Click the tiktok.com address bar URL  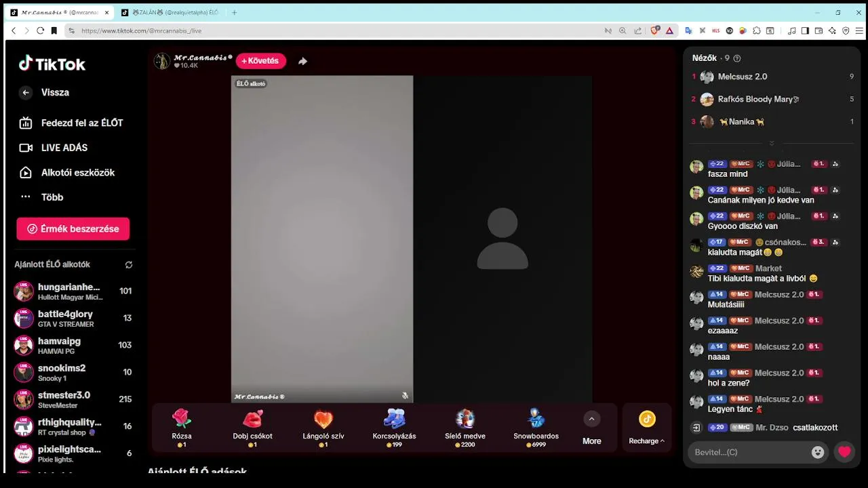point(142,30)
